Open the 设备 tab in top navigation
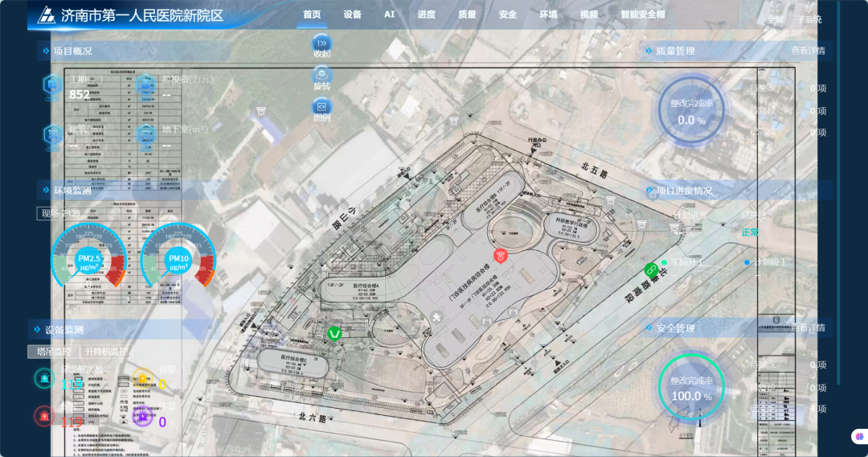This screenshot has width=868, height=457. point(352,14)
